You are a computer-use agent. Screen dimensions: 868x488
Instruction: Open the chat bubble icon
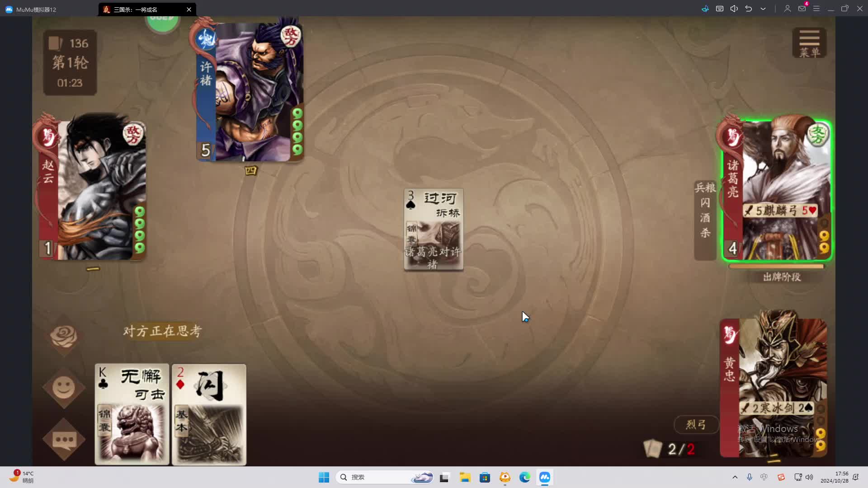[64, 439]
